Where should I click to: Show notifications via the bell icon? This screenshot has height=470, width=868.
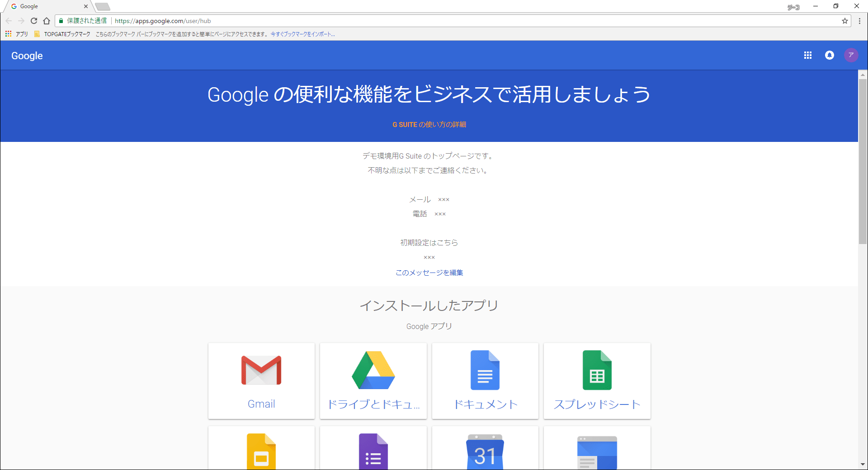pos(830,55)
